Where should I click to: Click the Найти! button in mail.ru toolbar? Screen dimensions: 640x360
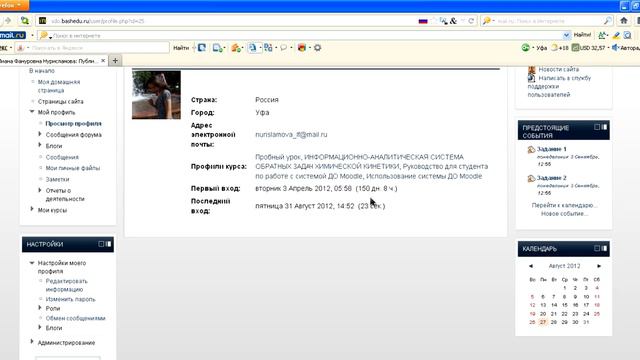582,35
